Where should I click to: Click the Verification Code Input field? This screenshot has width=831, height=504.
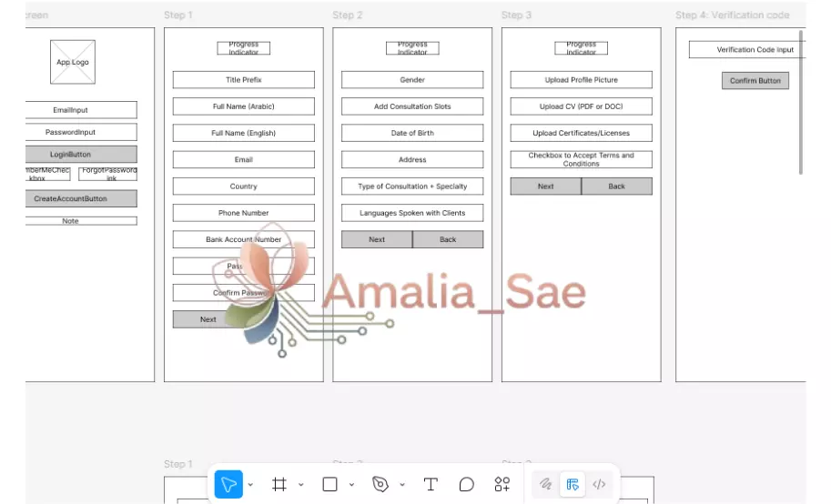point(747,49)
